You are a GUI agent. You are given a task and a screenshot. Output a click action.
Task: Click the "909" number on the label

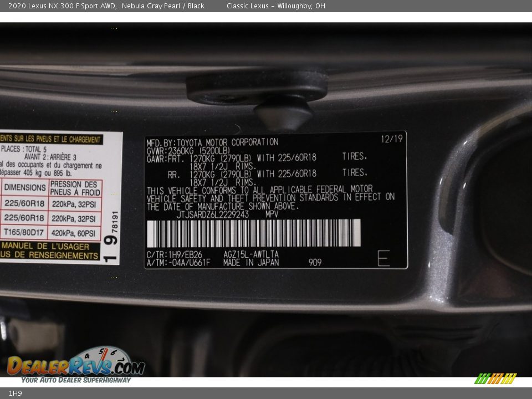(315, 262)
